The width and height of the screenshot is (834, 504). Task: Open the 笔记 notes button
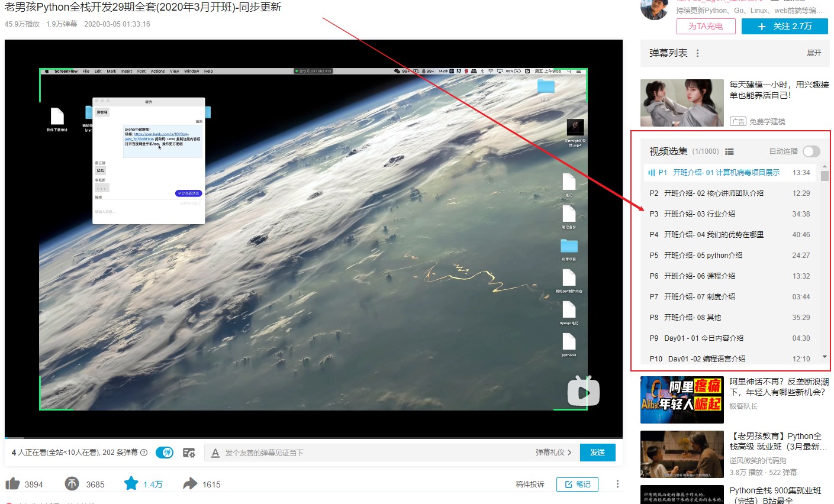(577, 484)
